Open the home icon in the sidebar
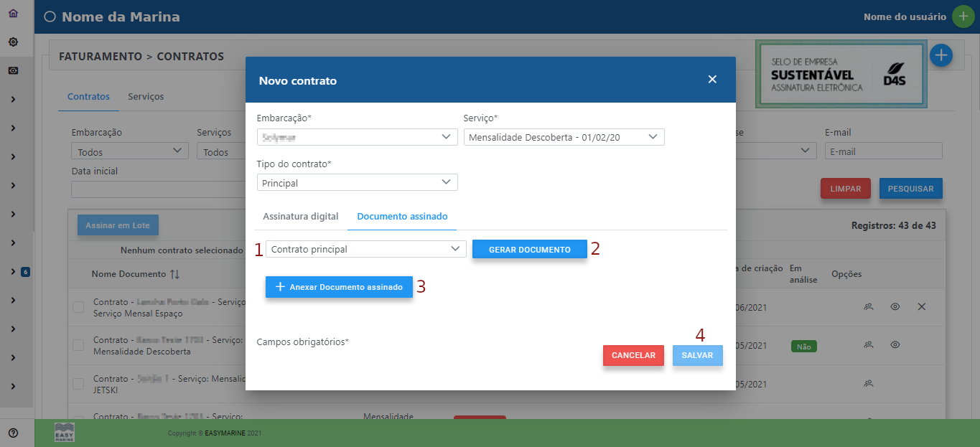Viewport: 980px width, 447px height. click(12, 13)
